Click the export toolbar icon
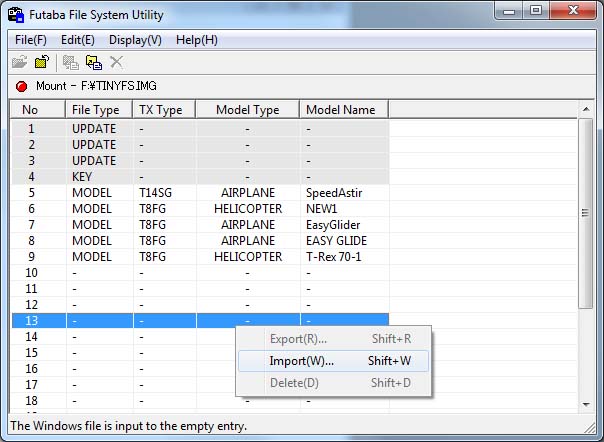 tap(71, 62)
